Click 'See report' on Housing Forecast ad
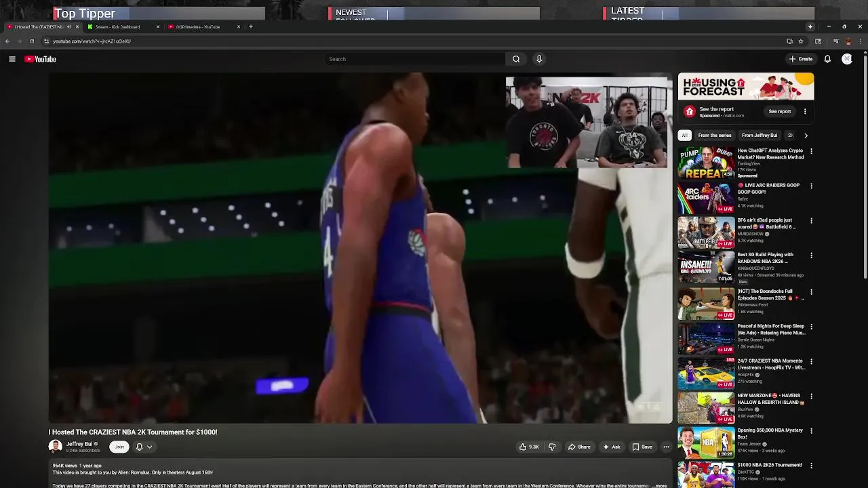 point(780,111)
